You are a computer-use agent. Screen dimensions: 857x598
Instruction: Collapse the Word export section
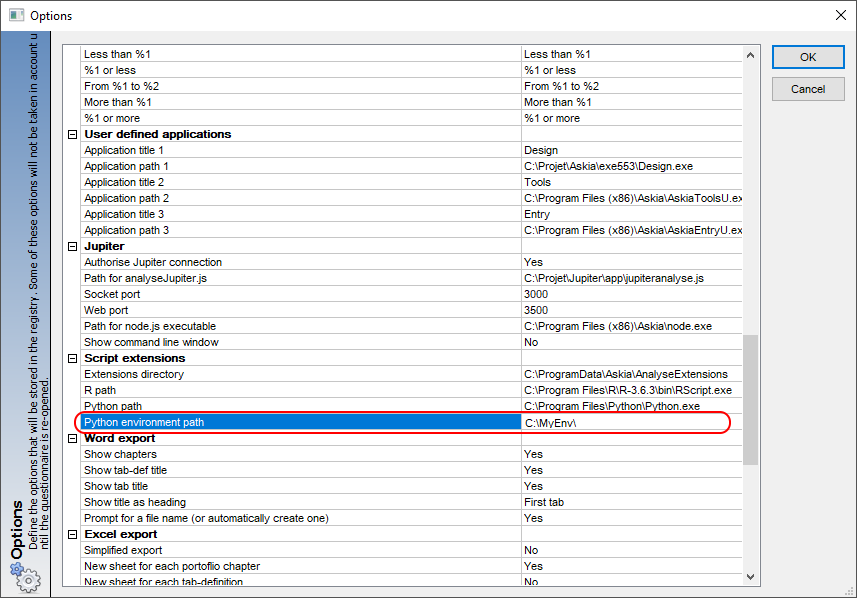[x=72, y=438]
